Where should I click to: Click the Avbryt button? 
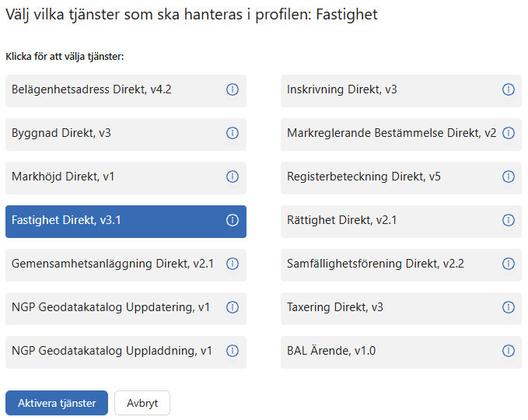142,403
